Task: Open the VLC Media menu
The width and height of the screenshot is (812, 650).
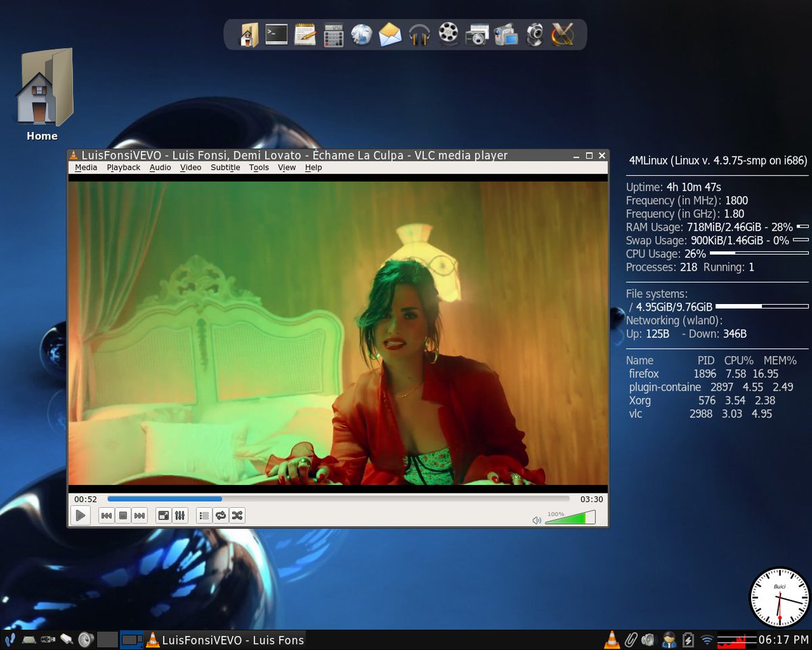Action: tap(86, 167)
